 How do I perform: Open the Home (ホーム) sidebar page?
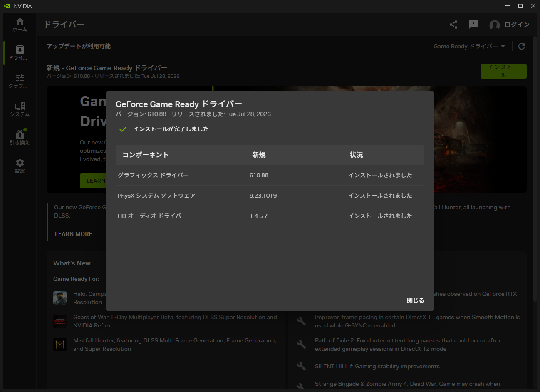click(20, 25)
